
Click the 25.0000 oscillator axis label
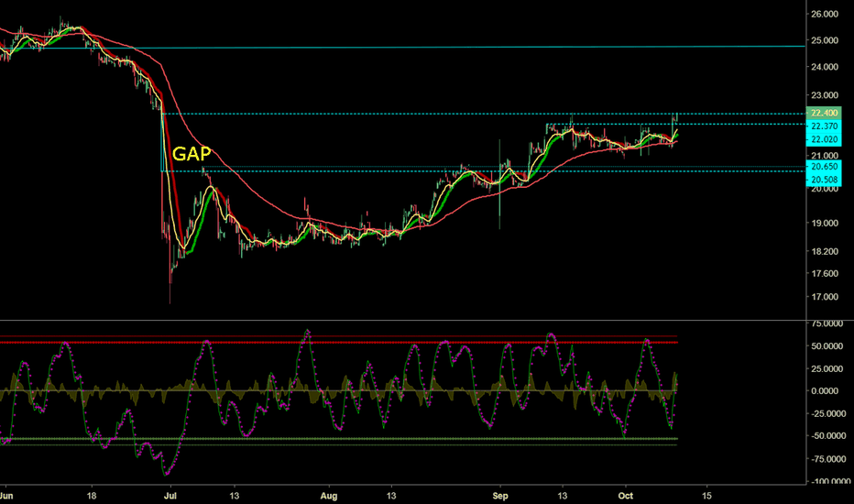coord(827,369)
